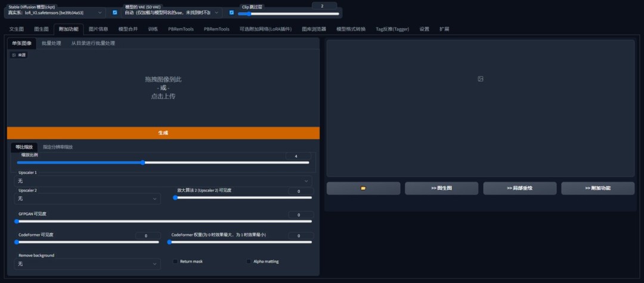Switch to 从目录进行批量处理 sub-tab
Image resolution: width=644 pixels, height=283 pixels.
coord(93,43)
